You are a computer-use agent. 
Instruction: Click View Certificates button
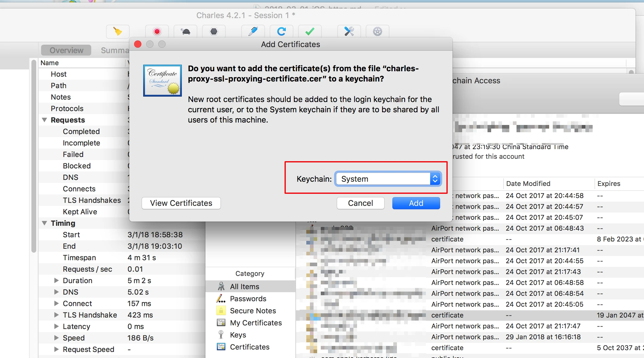point(180,203)
